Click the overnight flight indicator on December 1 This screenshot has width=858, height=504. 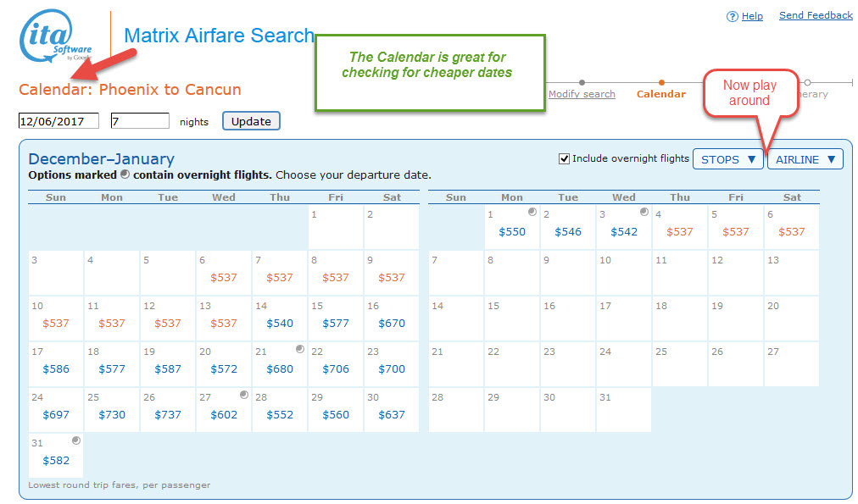pos(532,210)
